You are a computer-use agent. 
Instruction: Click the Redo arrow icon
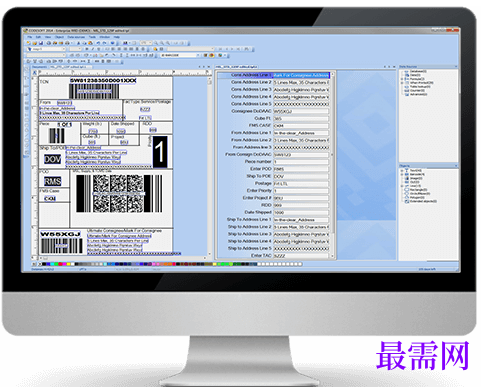click(x=104, y=43)
